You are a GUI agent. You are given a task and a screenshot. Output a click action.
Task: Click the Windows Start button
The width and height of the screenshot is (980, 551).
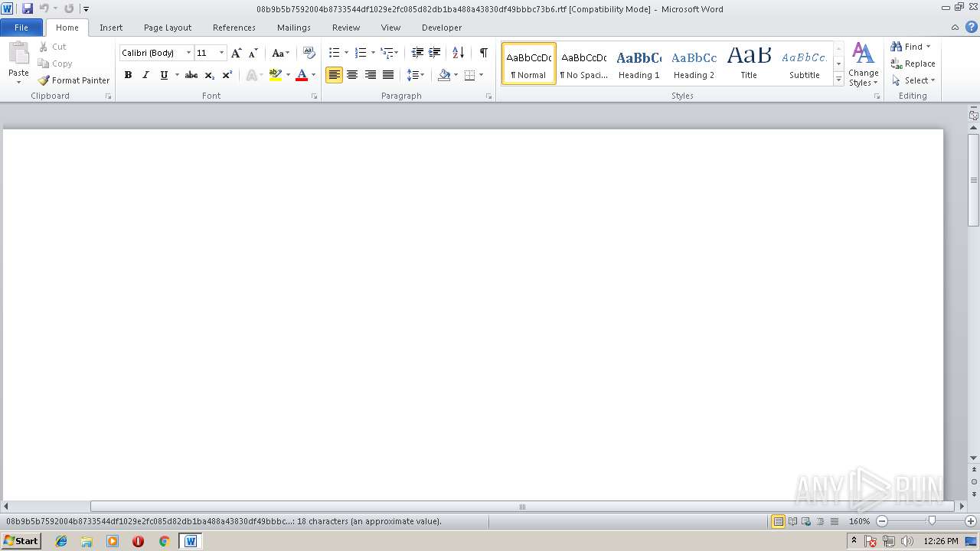[21, 541]
